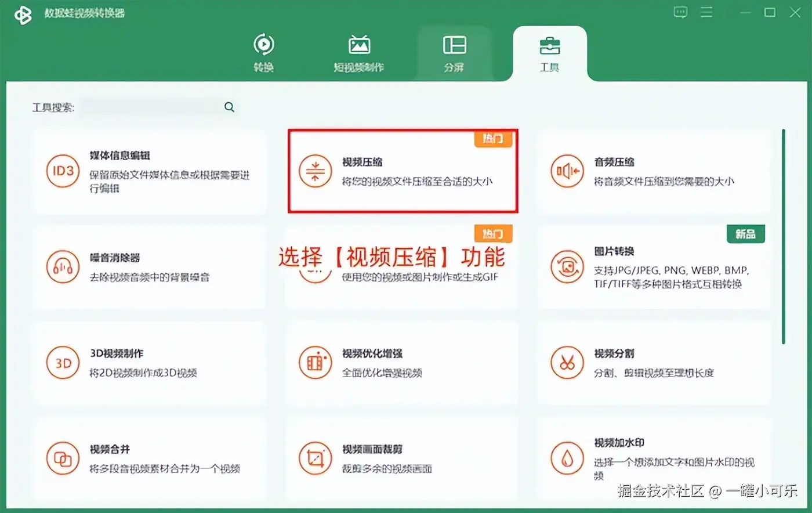Switch to the 转换 tab

(263, 53)
